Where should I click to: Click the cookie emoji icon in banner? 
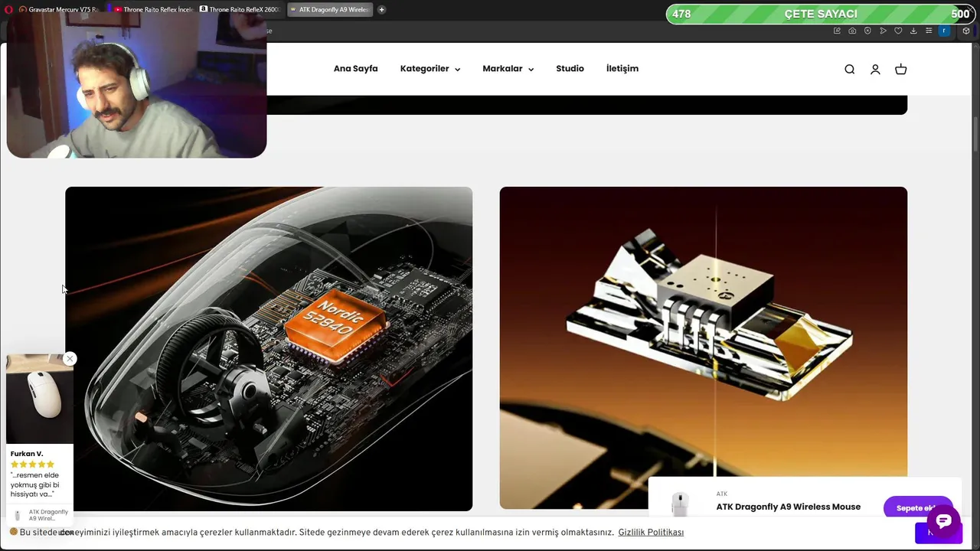pyautogui.click(x=14, y=532)
